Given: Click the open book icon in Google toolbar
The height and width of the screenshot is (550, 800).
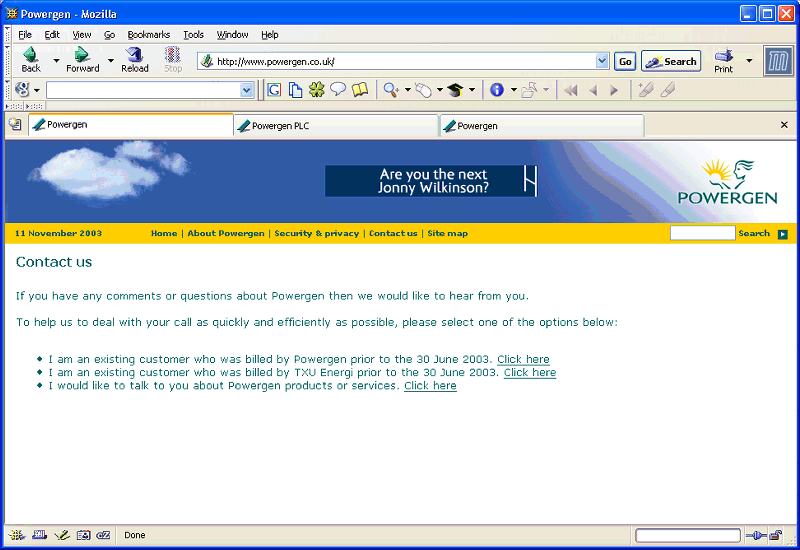Looking at the screenshot, I should click(x=360, y=90).
